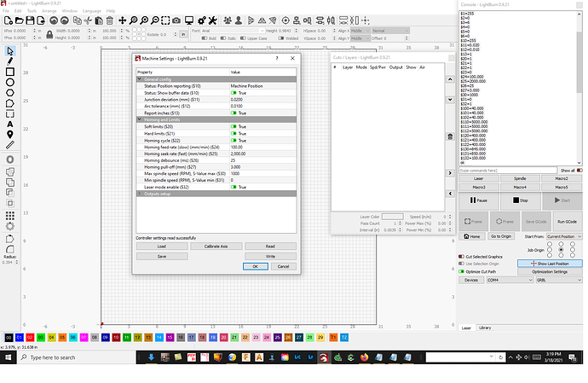Click the trash icon beside Cuts/Layers list
This screenshot has height=383, width=588.
coord(450,136)
